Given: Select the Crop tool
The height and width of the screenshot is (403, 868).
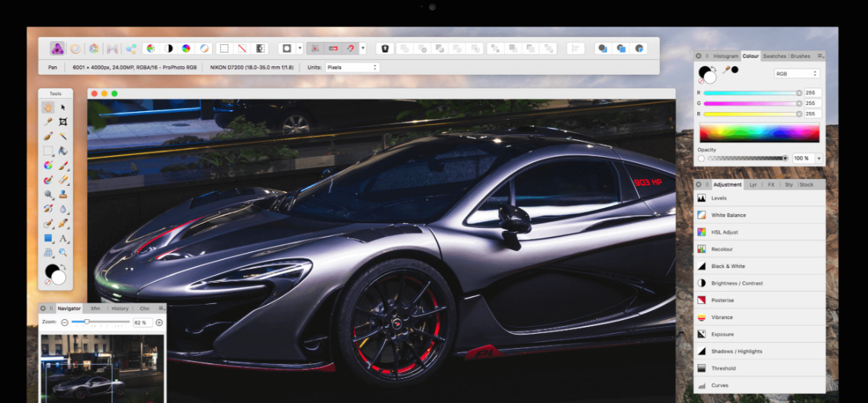Looking at the screenshot, I should pyautogui.click(x=63, y=122).
